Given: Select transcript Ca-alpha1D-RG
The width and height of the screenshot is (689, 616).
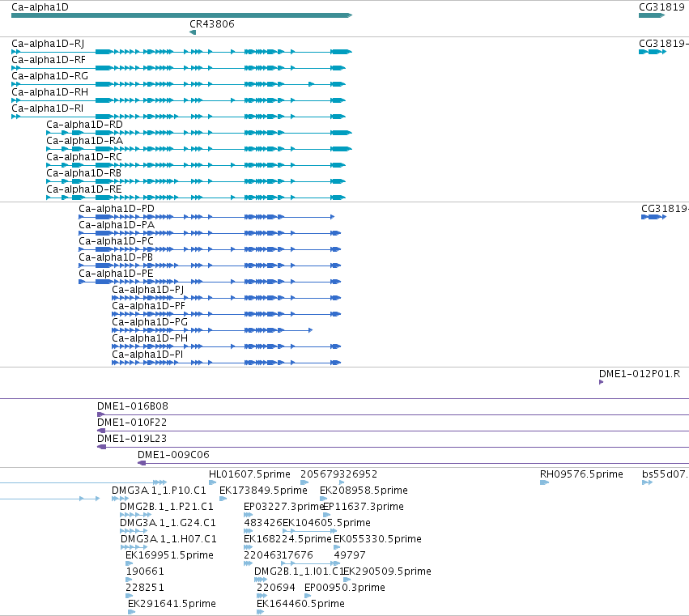Looking at the screenshot, I should tap(178, 84).
